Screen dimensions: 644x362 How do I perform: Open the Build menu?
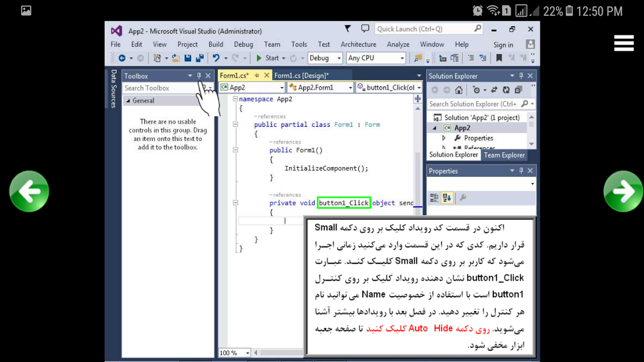coord(216,44)
